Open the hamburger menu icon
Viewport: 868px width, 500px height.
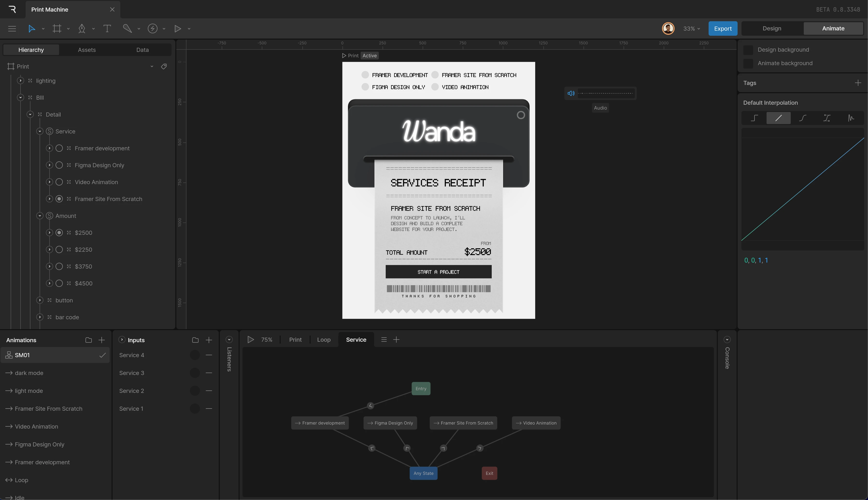pyautogui.click(x=12, y=28)
